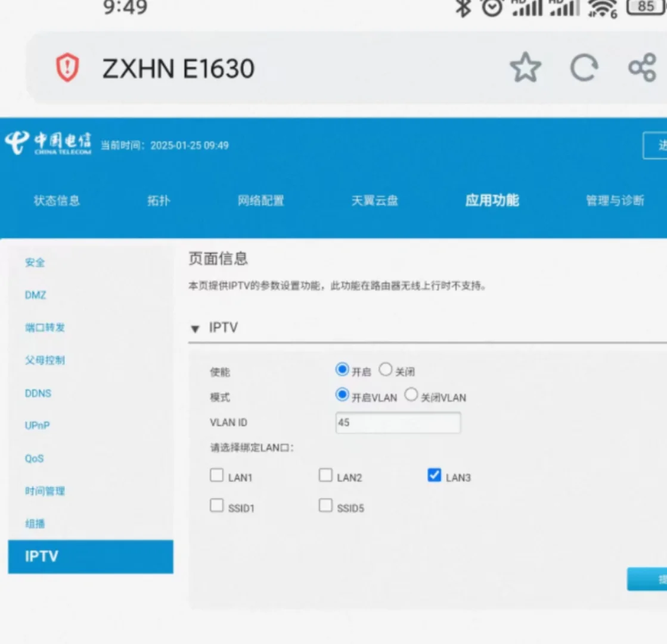Click inside the VLAN ID field
Image resolution: width=667 pixels, height=644 pixels.
[398, 422]
